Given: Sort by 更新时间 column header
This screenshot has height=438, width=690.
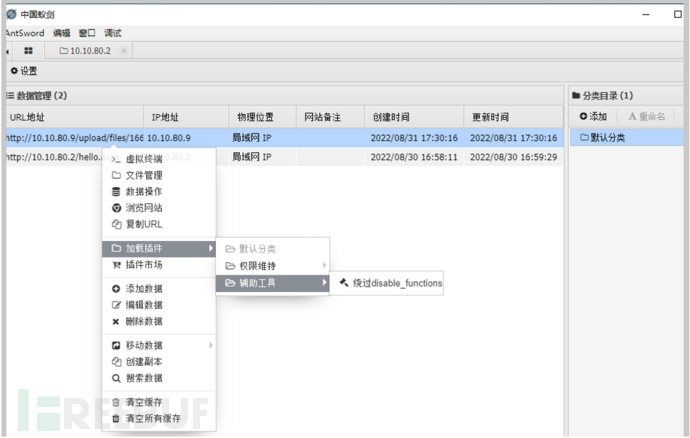Looking at the screenshot, I should click(x=514, y=117).
